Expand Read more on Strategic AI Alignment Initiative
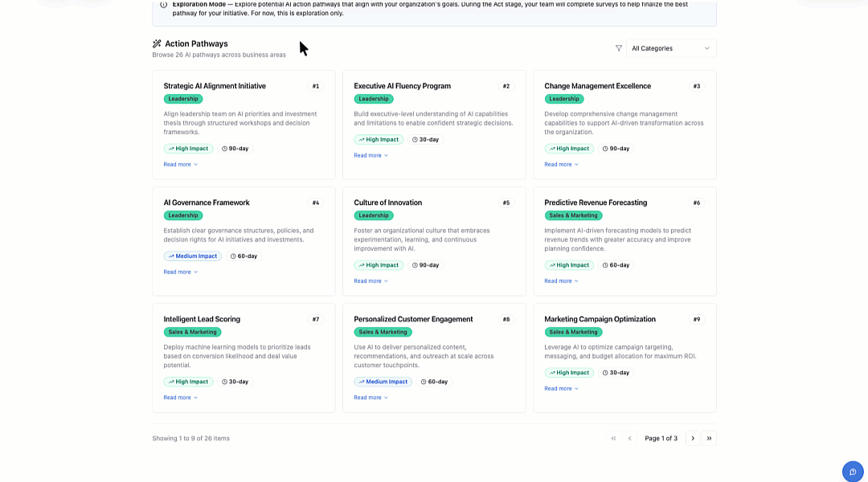 coord(180,165)
